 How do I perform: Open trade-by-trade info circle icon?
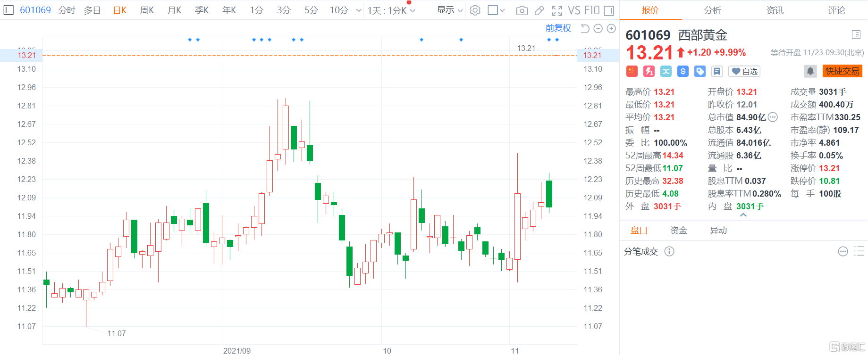(x=669, y=251)
